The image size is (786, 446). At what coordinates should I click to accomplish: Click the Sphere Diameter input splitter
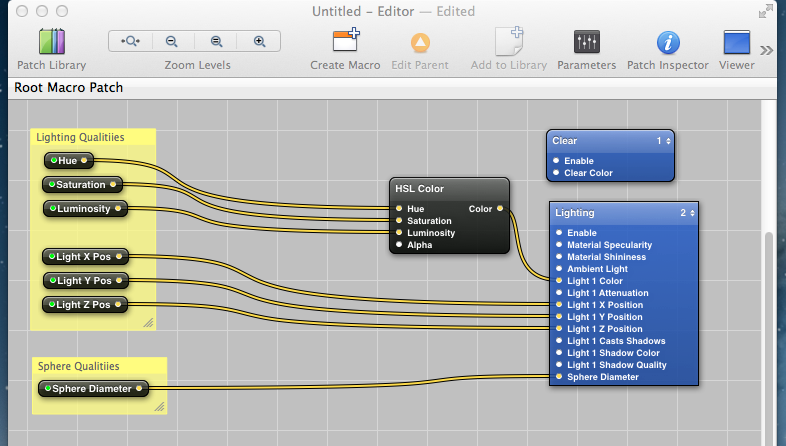pos(94,389)
